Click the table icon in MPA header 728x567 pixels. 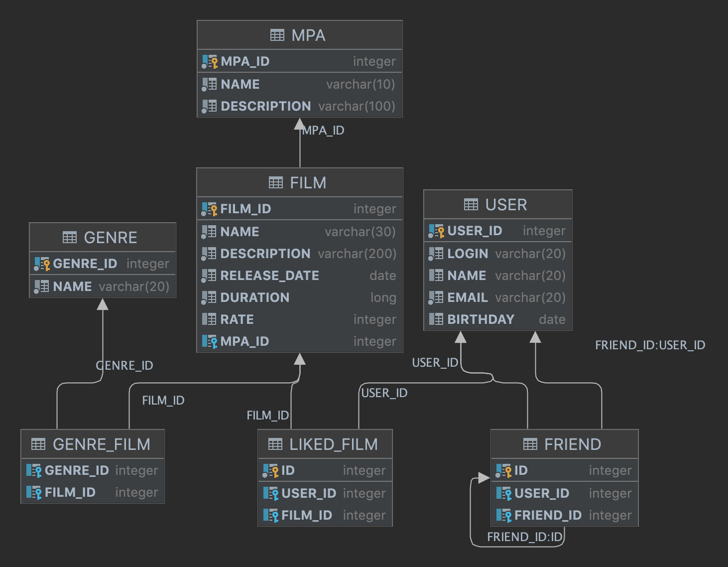(x=277, y=35)
